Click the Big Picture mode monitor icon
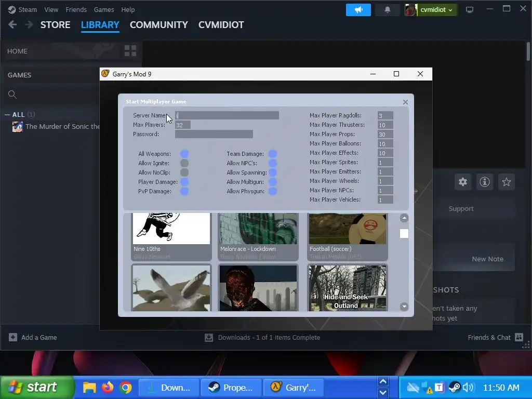Viewport: 532px width, 399px height. click(x=470, y=10)
